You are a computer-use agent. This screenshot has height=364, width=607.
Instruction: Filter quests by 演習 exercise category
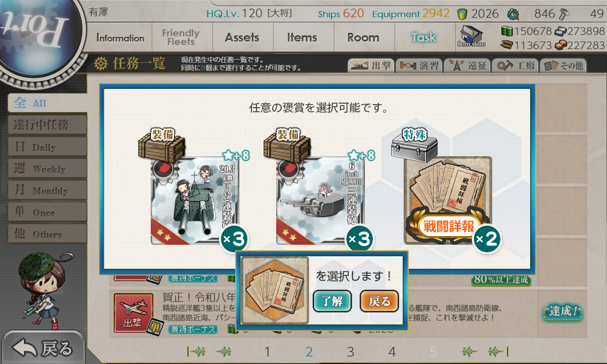click(x=418, y=65)
